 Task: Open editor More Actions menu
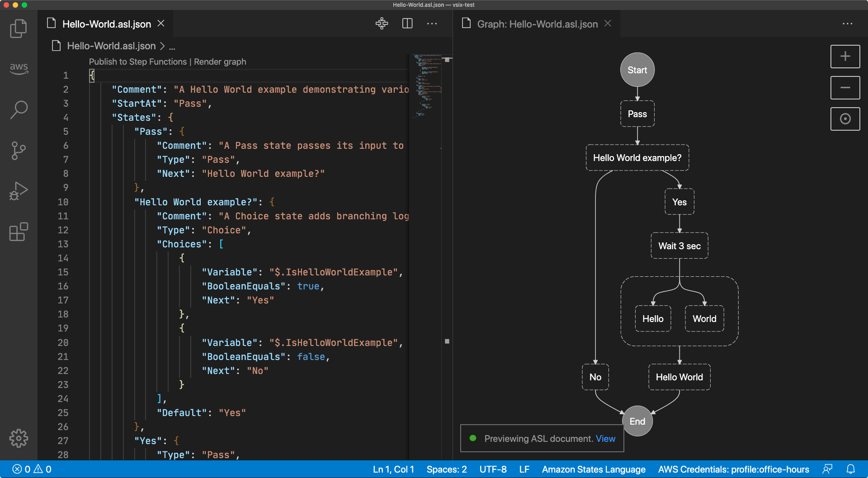(432, 24)
